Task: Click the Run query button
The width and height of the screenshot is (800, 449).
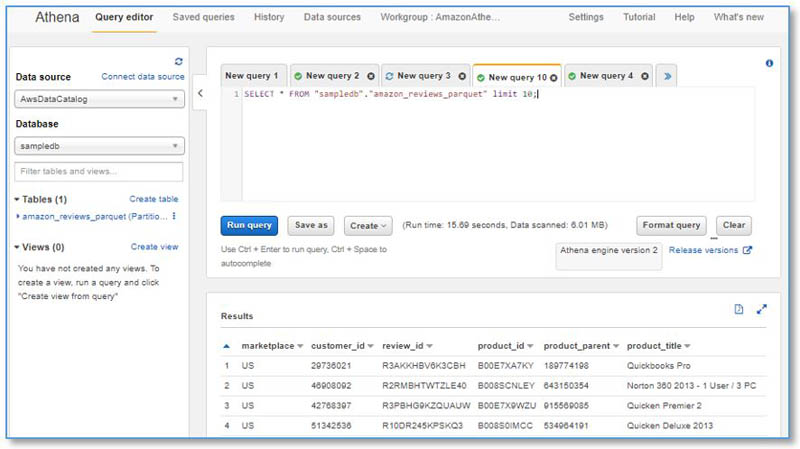Action: click(x=249, y=226)
